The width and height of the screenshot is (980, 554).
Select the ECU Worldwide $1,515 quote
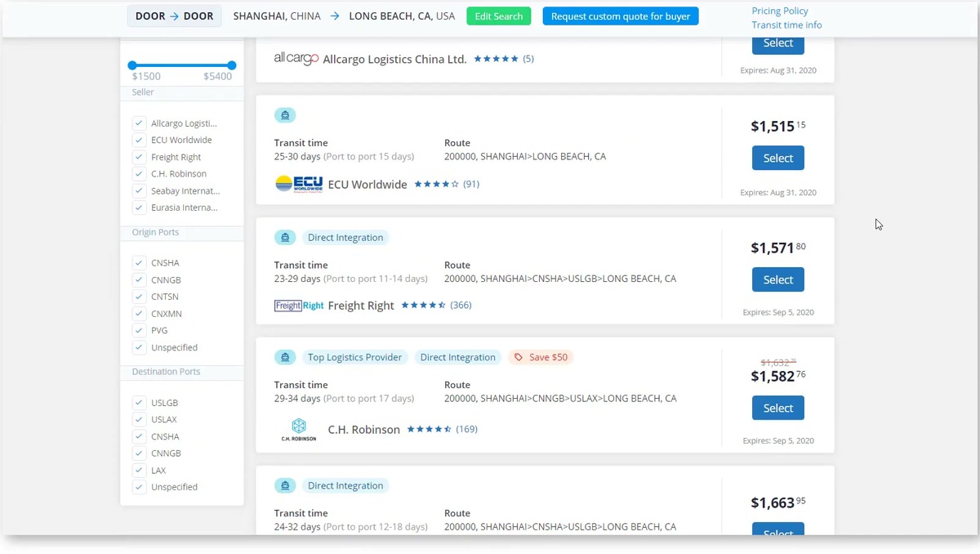click(x=778, y=158)
